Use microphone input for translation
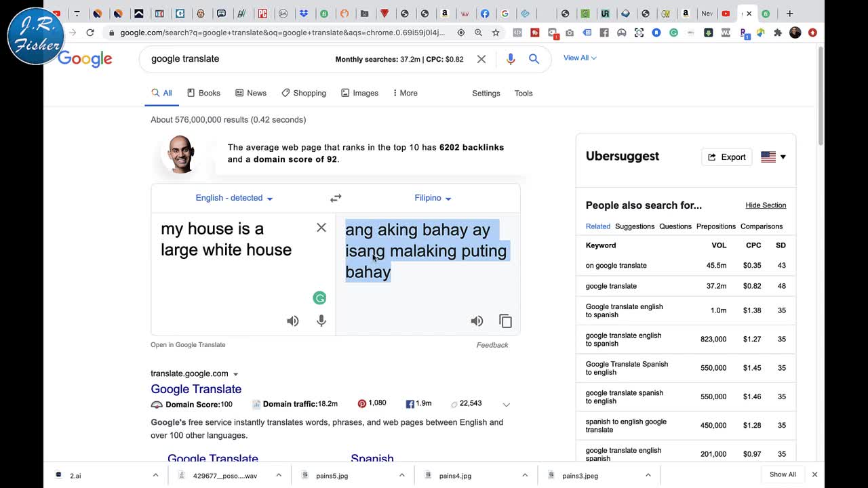This screenshot has height=488, width=868. [x=321, y=321]
